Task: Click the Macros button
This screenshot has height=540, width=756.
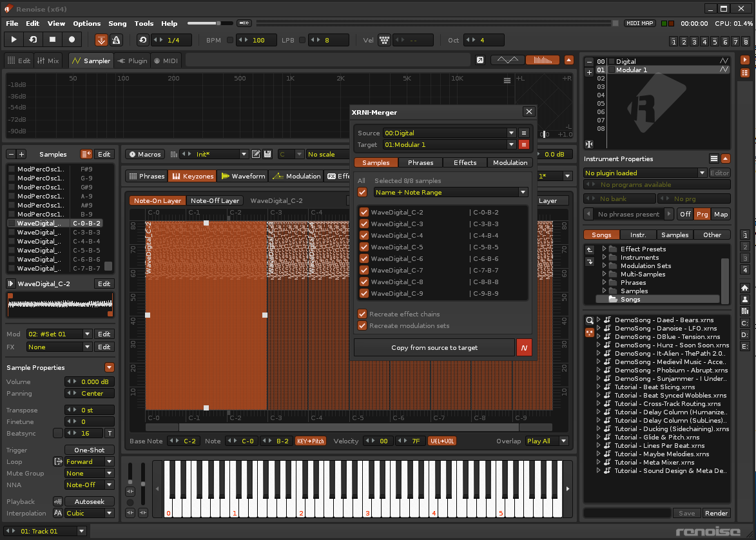Action: (145, 154)
